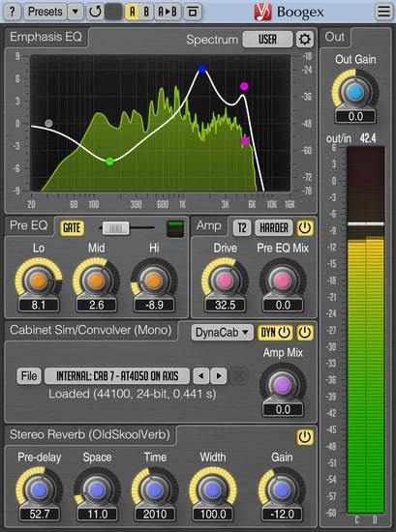Select the Out tab

coord(335,37)
